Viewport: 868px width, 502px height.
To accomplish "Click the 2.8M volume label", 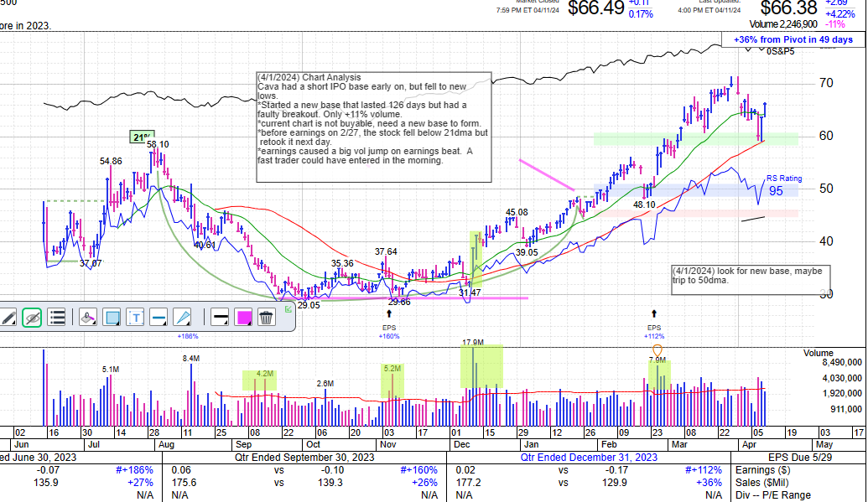I will [325, 384].
